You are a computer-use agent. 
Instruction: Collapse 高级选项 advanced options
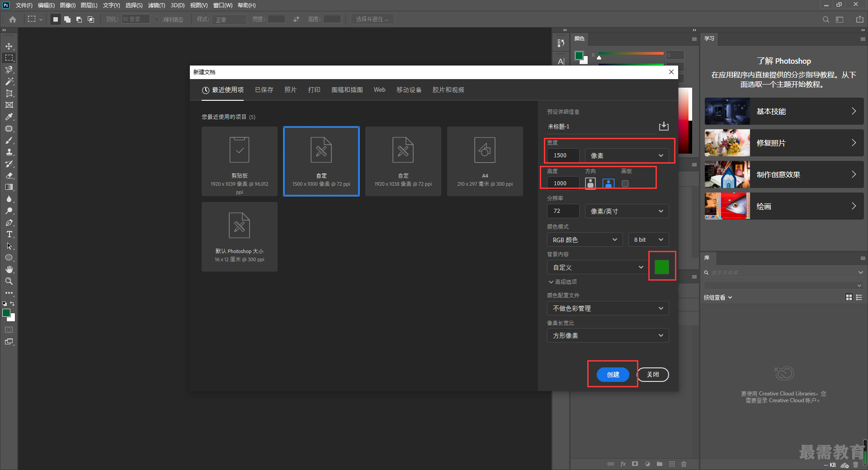563,282
